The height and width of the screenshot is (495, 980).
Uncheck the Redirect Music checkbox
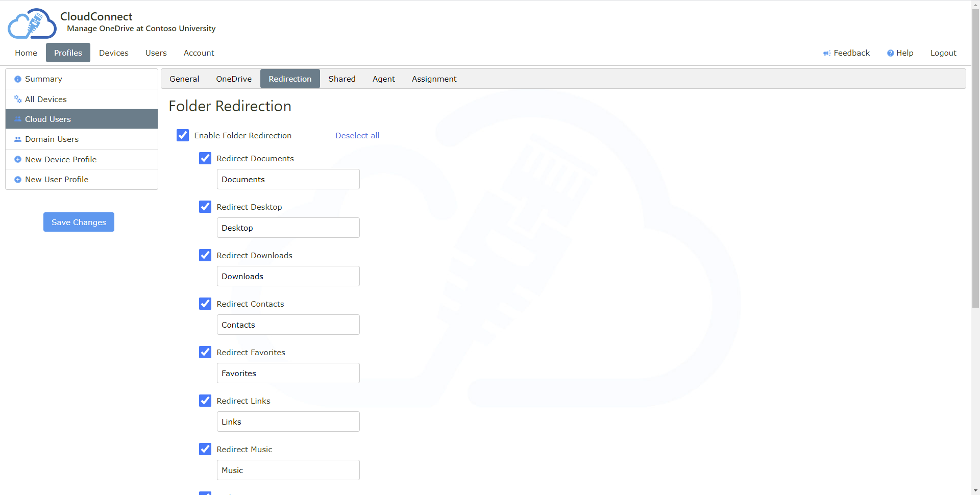coord(205,449)
